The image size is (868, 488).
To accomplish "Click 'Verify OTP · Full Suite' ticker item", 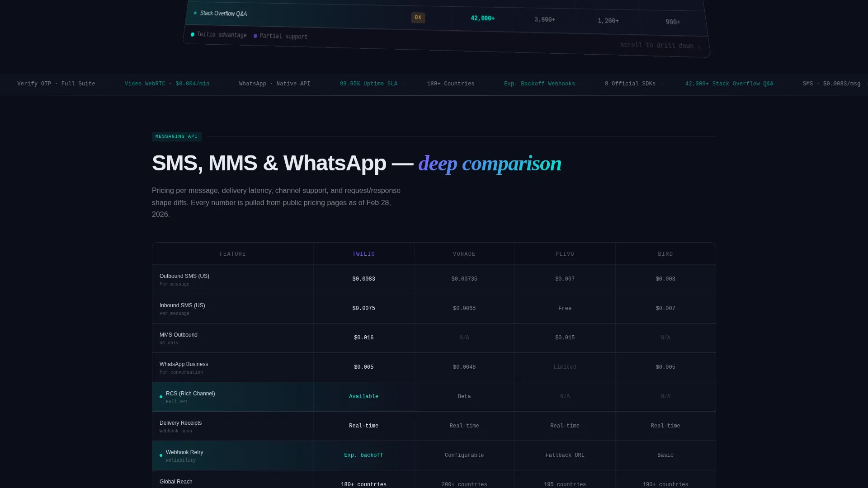I will (x=56, y=84).
